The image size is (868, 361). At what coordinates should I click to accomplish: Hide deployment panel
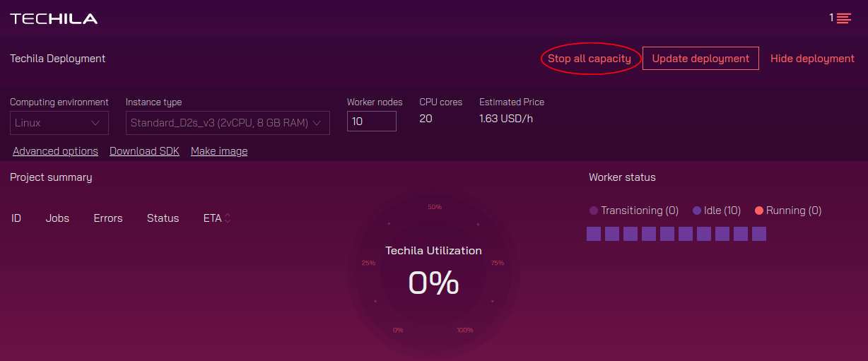(812, 59)
